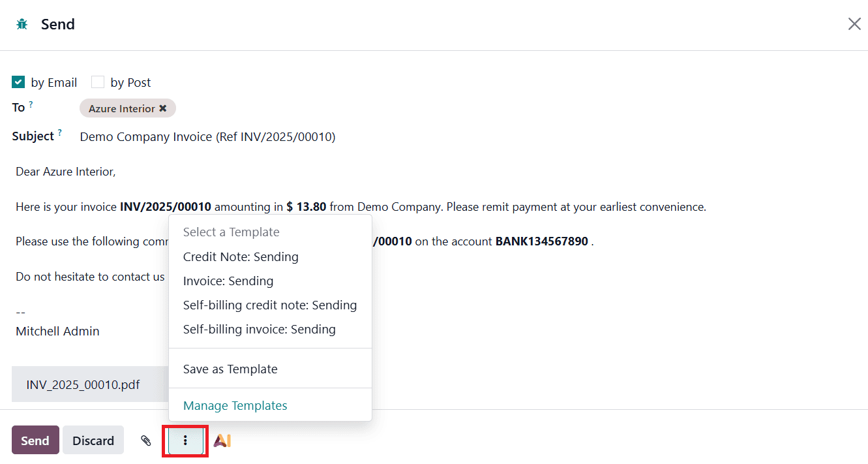Click the Subject line text field
This screenshot has height=464, width=868.
point(207,136)
